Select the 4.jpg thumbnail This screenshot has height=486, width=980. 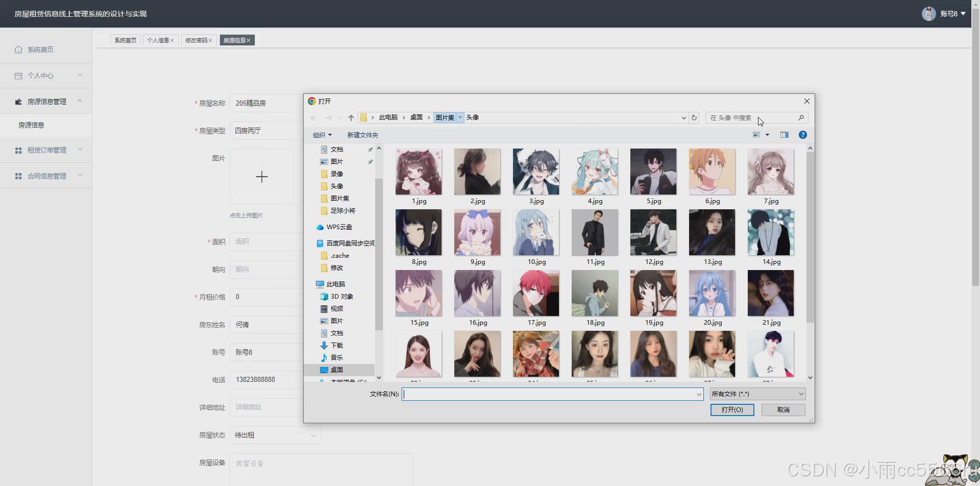(x=595, y=172)
